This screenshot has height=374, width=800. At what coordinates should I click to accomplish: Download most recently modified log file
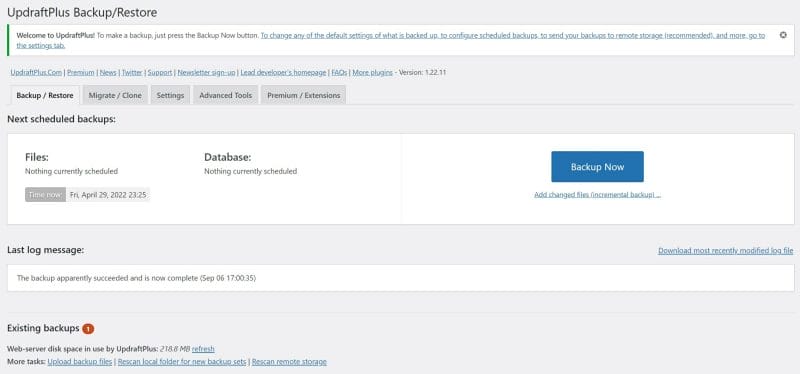(x=726, y=251)
